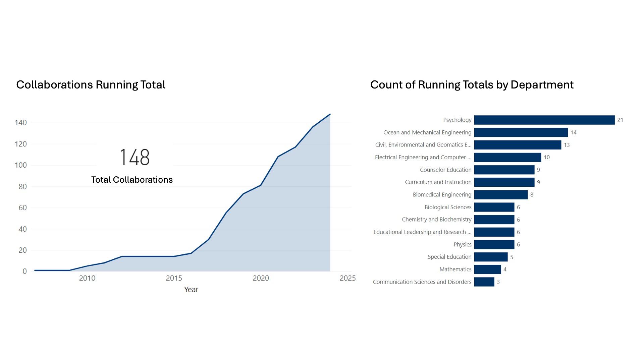Click the 20 y-axis label

click(22, 250)
